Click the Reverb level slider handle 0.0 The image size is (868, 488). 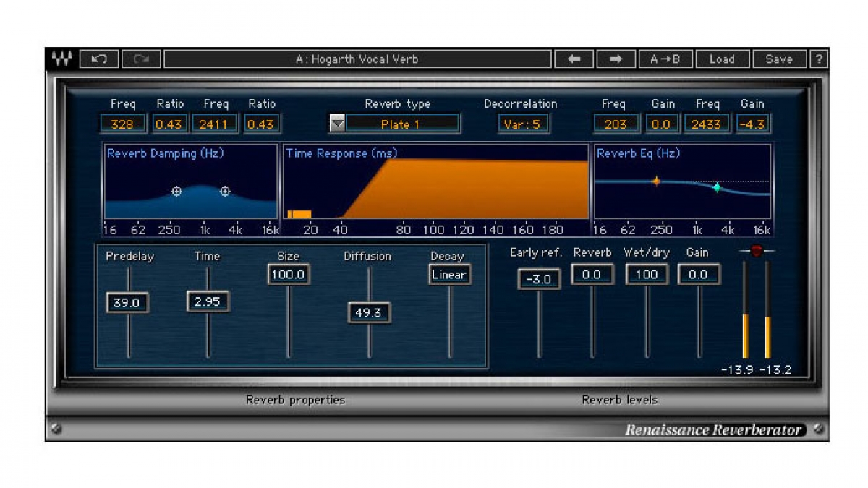[x=592, y=274]
